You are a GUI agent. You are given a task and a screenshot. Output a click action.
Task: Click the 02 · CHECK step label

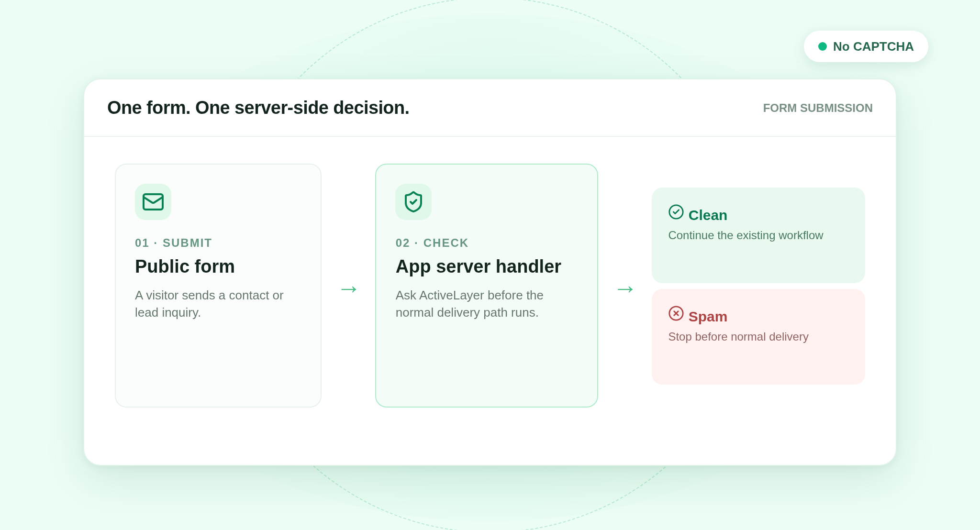[432, 243]
